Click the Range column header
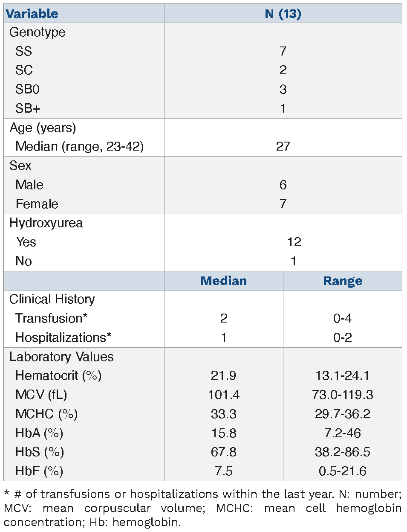 pyautogui.click(x=343, y=281)
